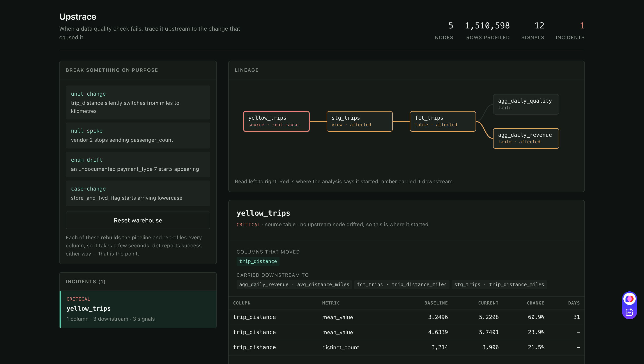The image size is (644, 364).
Task: Click the 1,510,598 rows profiled stat
Action: (488, 31)
